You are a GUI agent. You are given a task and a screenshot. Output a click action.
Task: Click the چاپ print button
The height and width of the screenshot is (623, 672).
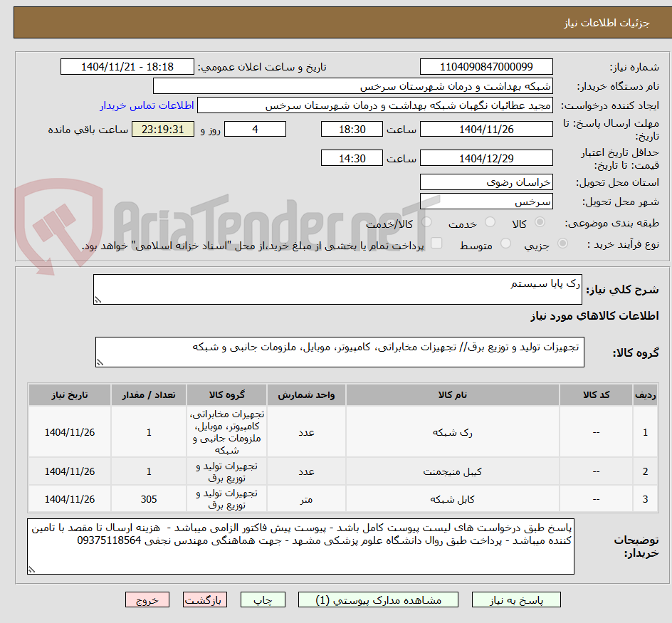click(263, 600)
